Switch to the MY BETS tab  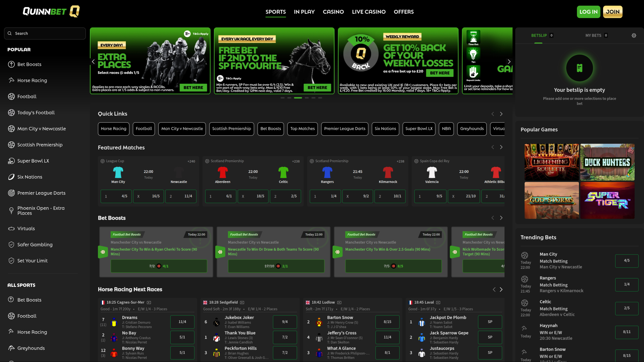click(x=594, y=35)
